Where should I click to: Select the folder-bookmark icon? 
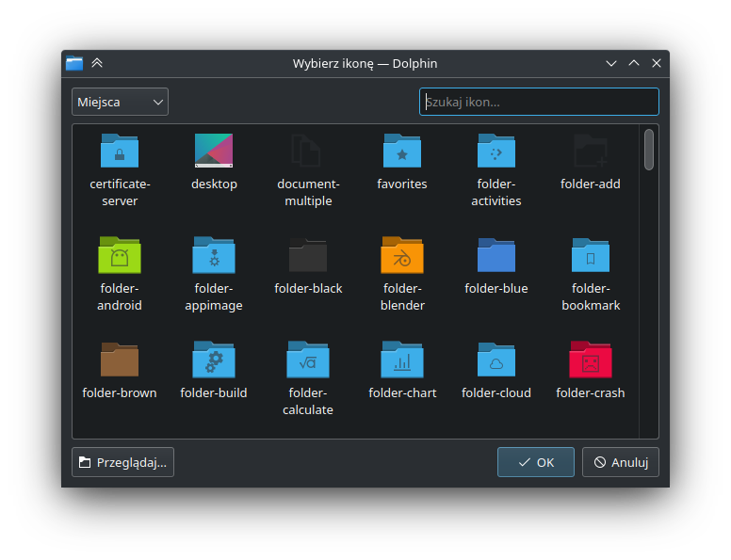point(591,255)
